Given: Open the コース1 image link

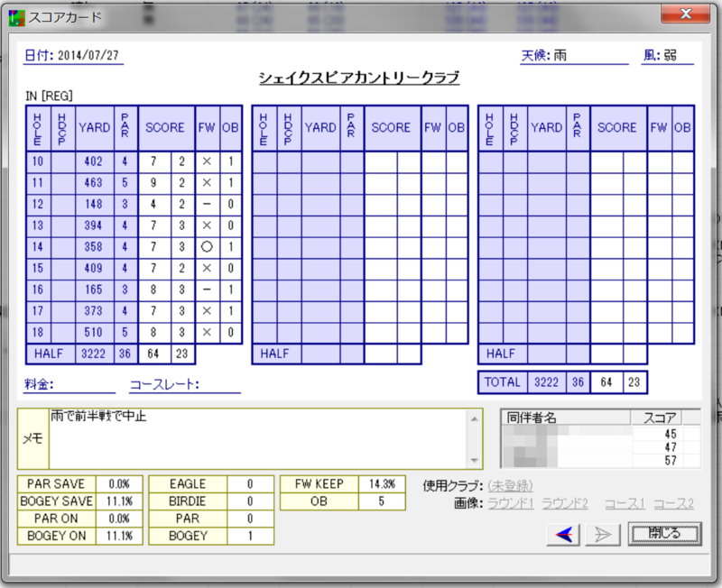Looking at the screenshot, I should [x=625, y=504].
